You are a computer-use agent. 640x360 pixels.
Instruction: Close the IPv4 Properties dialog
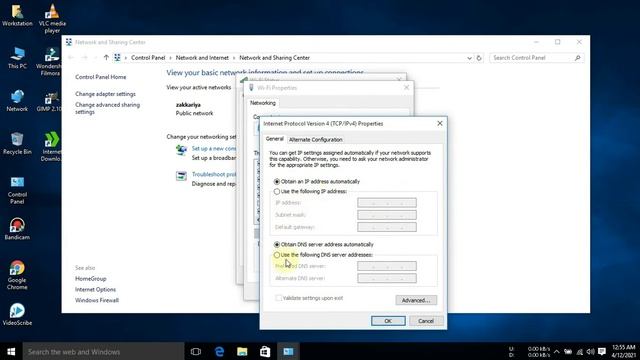click(440, 123)
